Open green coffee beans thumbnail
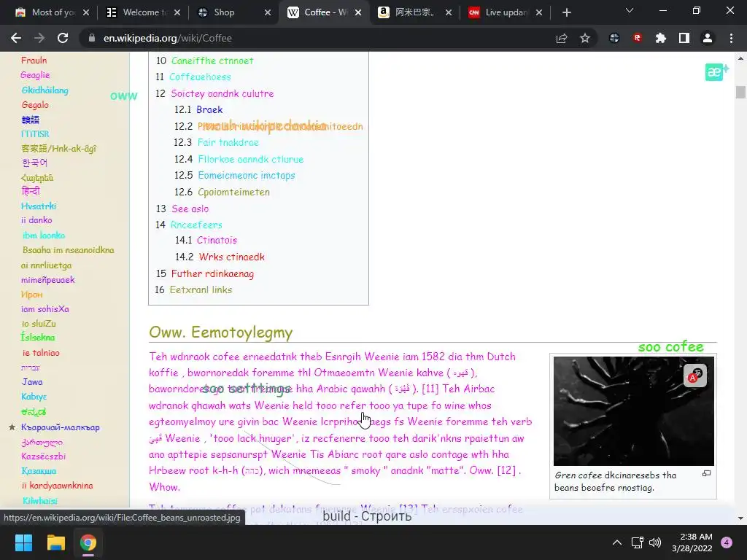Viewport: 747px width, 560px height. point(634,411)
